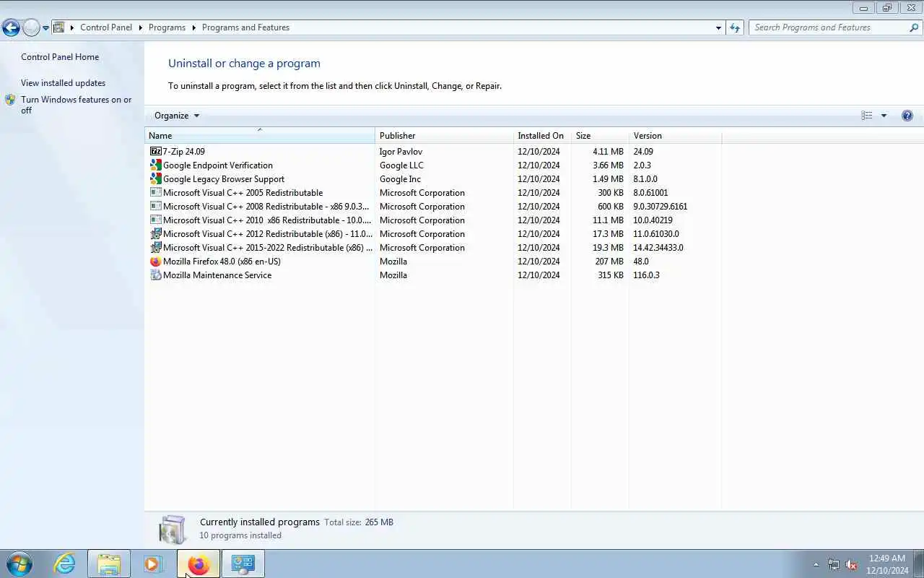The height and width of the screenshot is (578, 924).
Task: Click the Visual C++ 2005 Redistributable icon
Action: 155,193
